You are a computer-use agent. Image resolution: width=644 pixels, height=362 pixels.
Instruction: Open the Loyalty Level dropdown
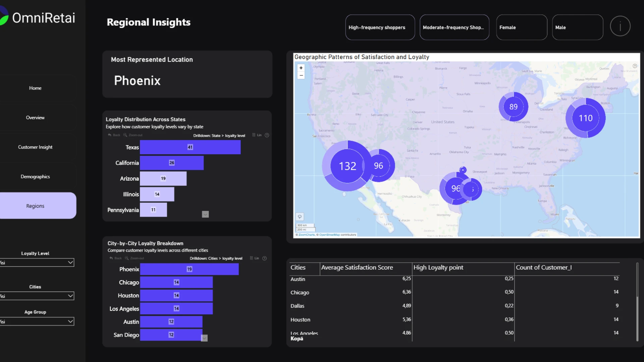(37, 262)
